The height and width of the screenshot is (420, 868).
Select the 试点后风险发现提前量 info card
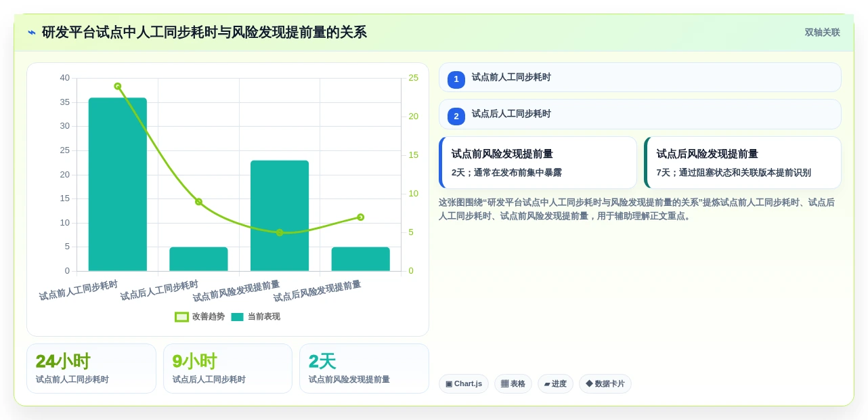click(743, 163)
